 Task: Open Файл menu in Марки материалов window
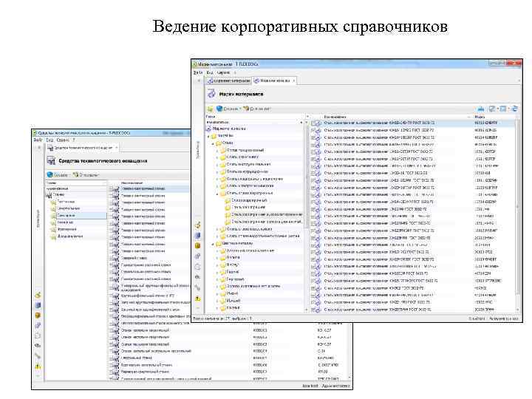tap(198, 72)
